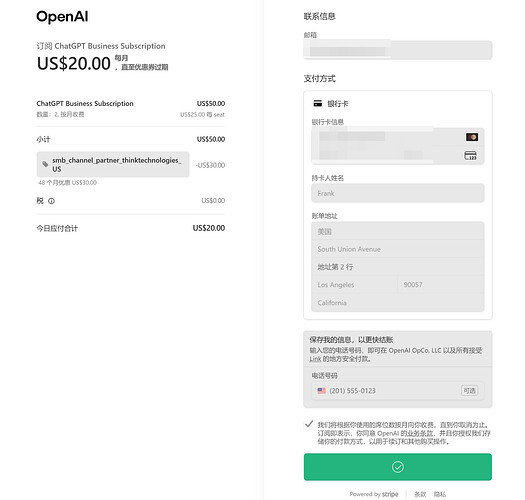Click the 90057 postal code field

coord(441,285)
